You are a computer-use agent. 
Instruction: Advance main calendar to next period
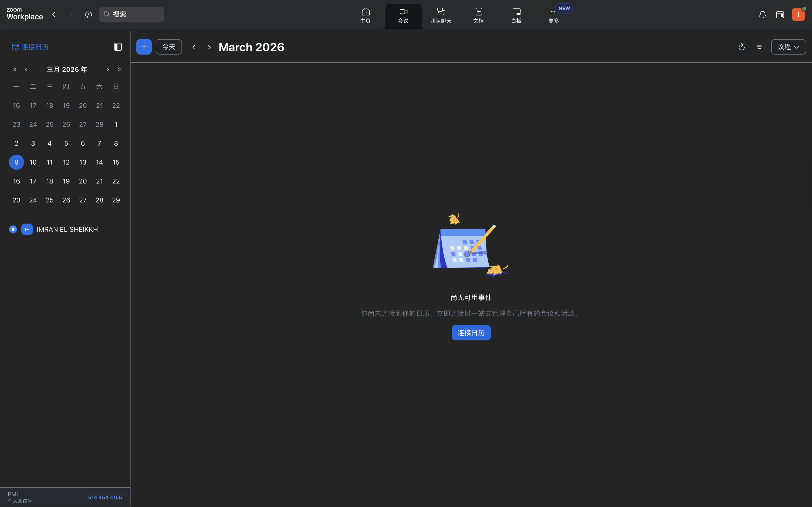(209, 47)
